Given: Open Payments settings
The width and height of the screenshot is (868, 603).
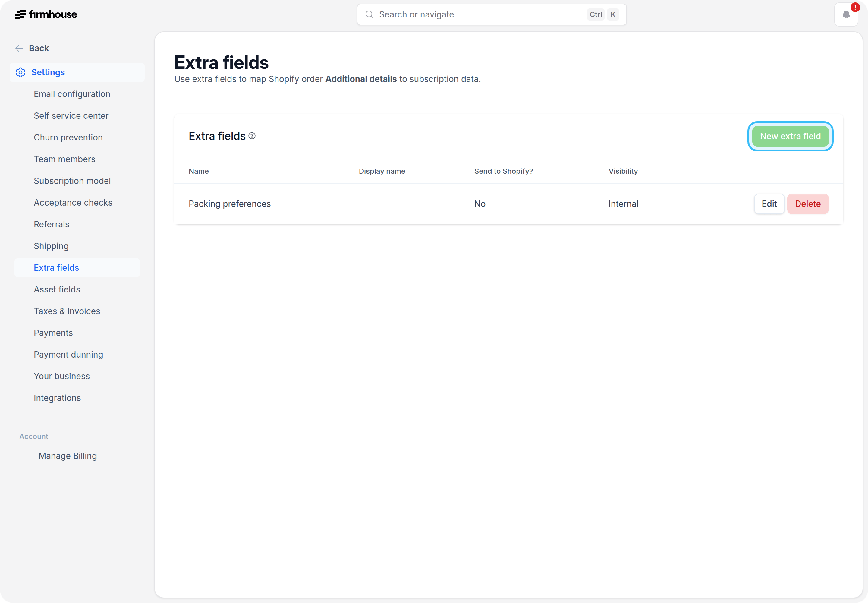Looking at the screenshot, I should coord(53,333).
